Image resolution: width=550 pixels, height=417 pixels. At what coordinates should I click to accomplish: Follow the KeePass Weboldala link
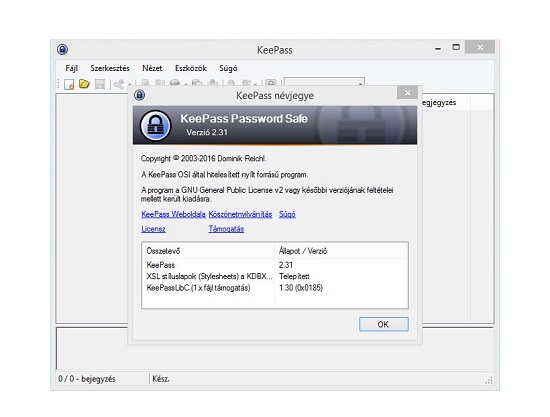pos(173,214)
